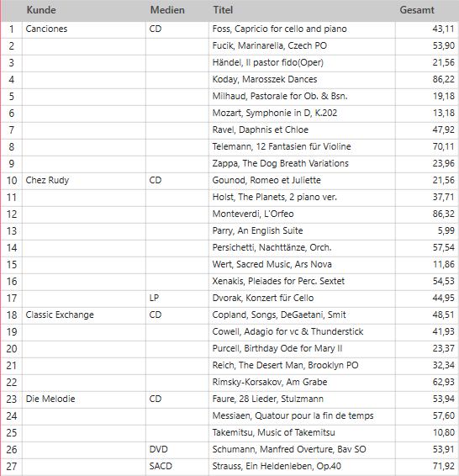Click total value 57,54

(x=427, y=248)
